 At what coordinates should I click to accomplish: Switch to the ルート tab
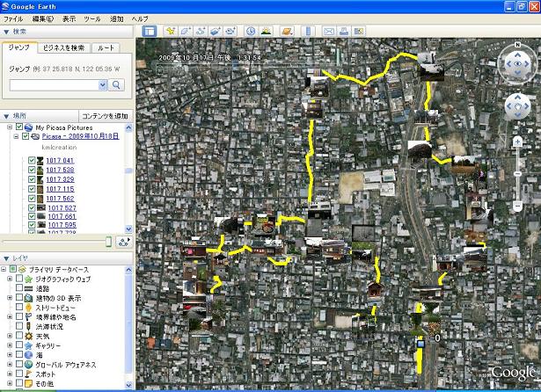click(106, 48)
